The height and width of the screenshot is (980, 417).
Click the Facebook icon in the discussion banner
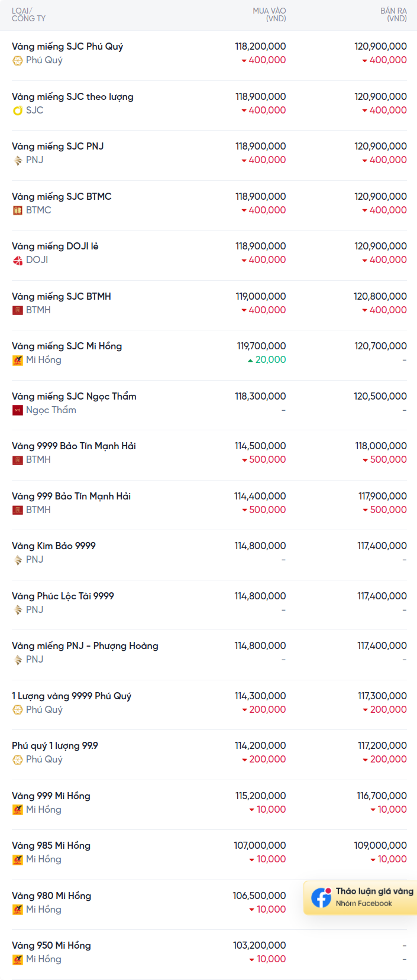click(x=321, y=897)
